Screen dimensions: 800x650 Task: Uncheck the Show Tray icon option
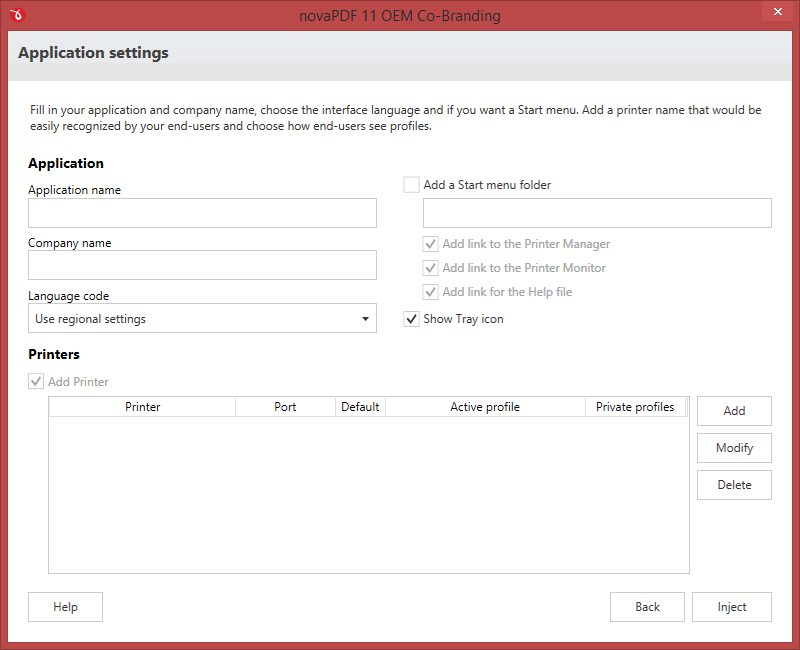click(x=411, y=319)
